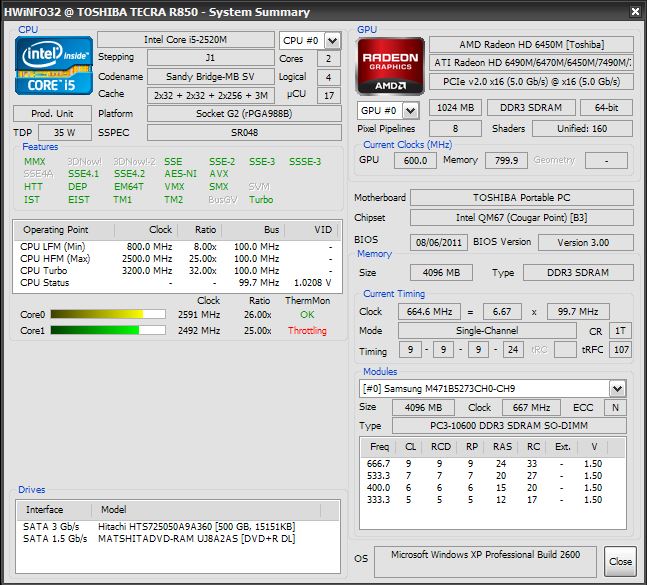Click the Interface column header in Drives
This screenshot has width=647, height=585.
tap(54, 510)
